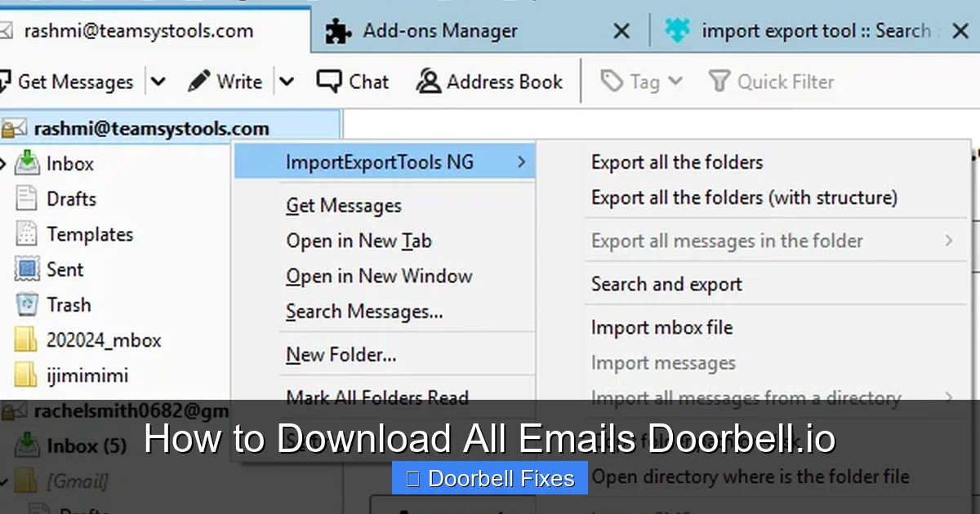
Task: Click the import export tool tab icon
Action: coord(677,31)
